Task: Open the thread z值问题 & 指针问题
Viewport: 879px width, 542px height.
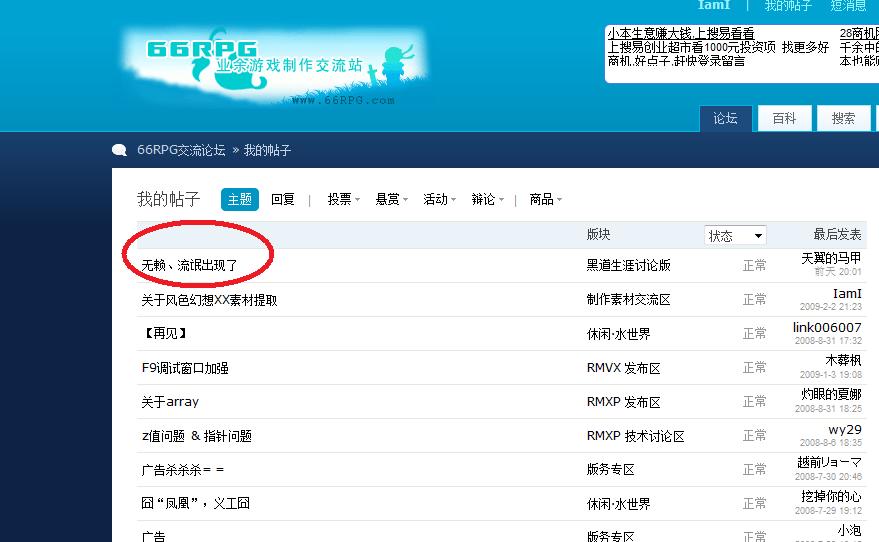Action: pyautogui.click(x=196, y=436)
